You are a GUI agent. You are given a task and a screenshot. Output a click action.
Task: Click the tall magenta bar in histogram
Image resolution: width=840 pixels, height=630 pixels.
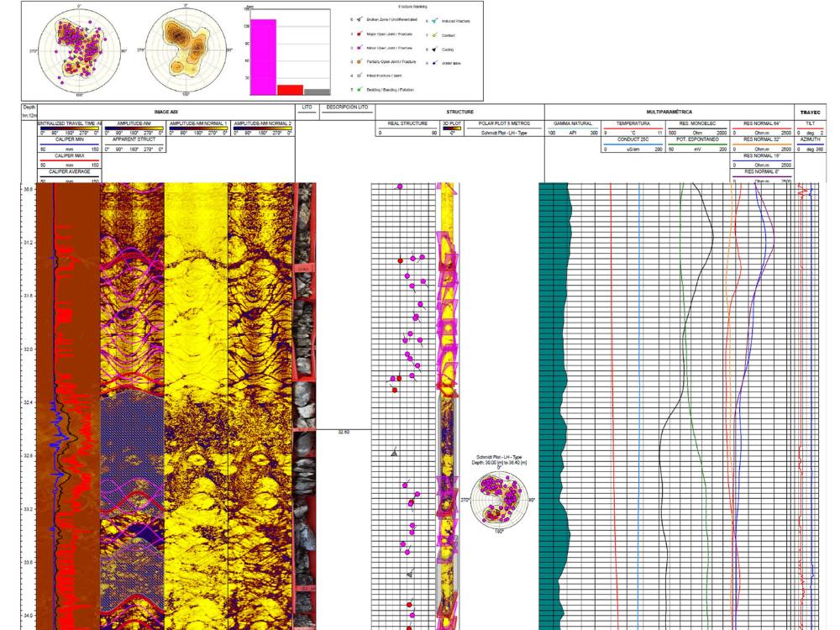click(x=263, y=57)
